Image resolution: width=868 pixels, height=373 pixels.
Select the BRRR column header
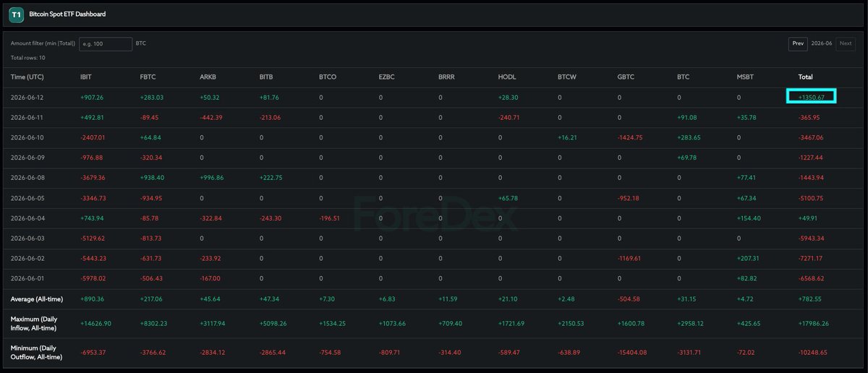[446, 77]
